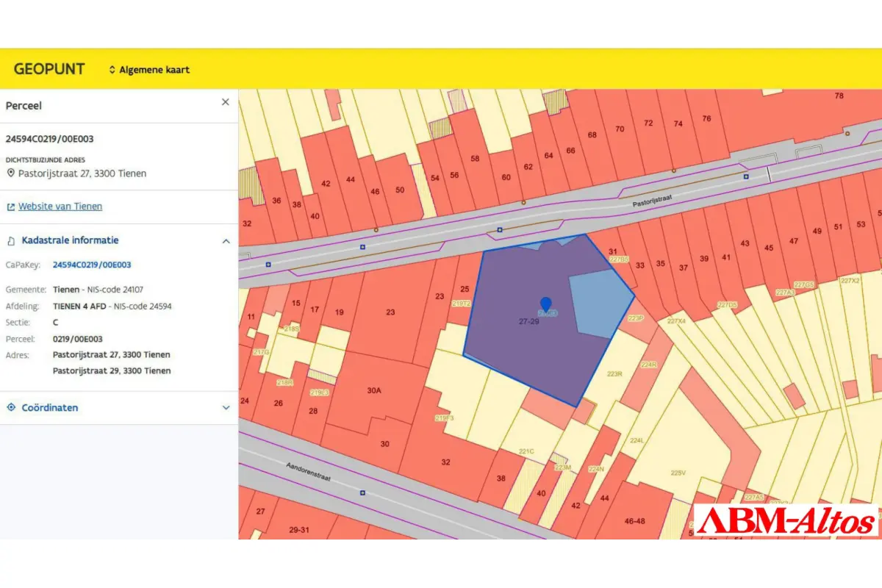Click the light blue building inside the selected parcel
The height and width of the screenshot is (588, 882).
[600, 304]
